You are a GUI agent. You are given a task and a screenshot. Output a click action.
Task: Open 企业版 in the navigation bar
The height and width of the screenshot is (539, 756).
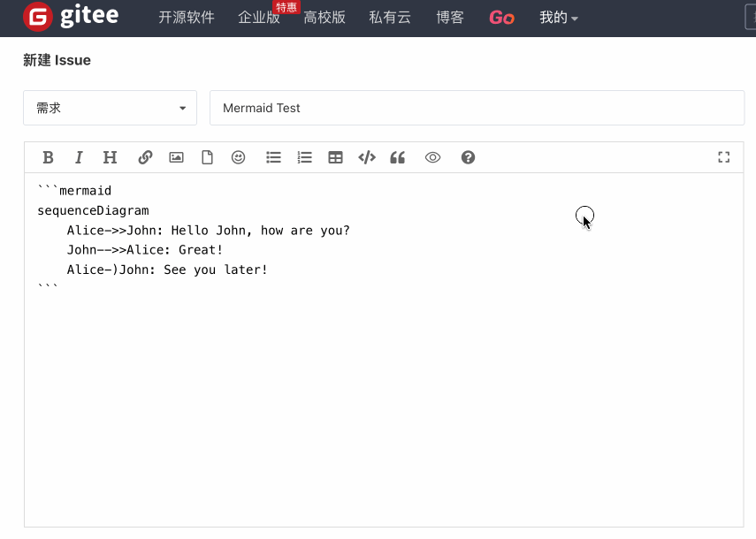pyautogui.click(x=258, y=18)
